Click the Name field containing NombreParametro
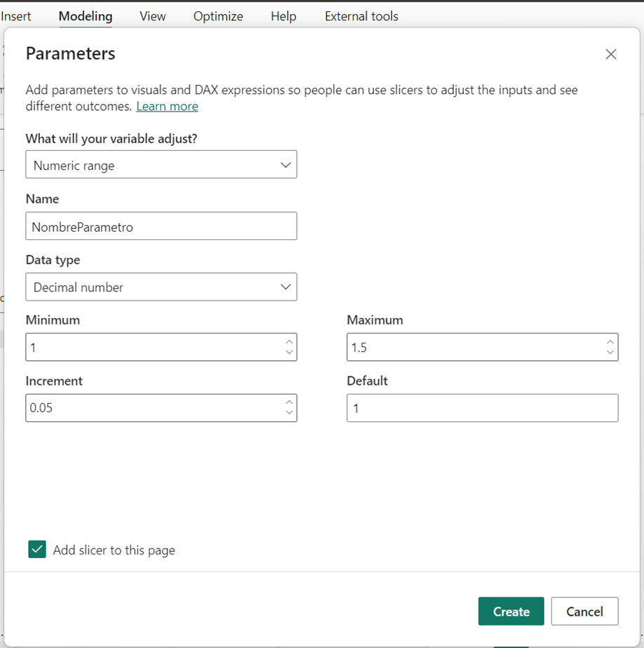This screenshot has width=644, height=648. click(161, 227)
